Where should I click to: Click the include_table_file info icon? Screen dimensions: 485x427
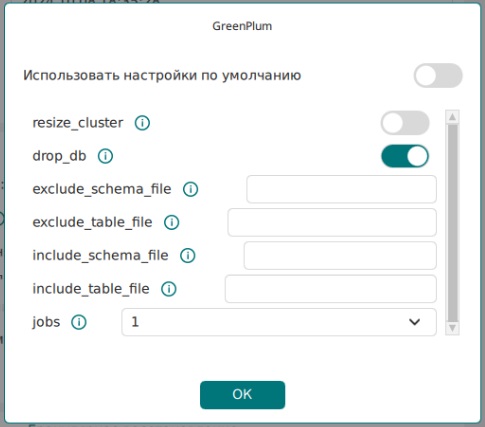(x=169, y=289)
